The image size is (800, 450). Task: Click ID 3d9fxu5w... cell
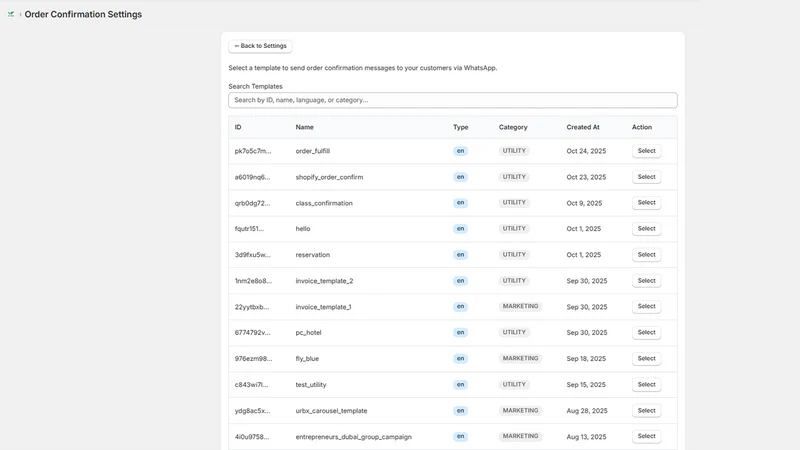(x=253, y=255)
